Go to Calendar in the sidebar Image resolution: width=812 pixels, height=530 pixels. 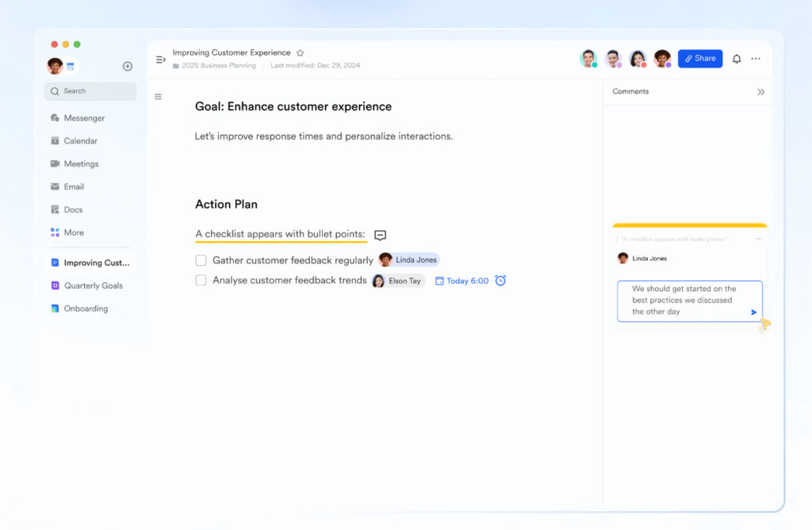80,141
